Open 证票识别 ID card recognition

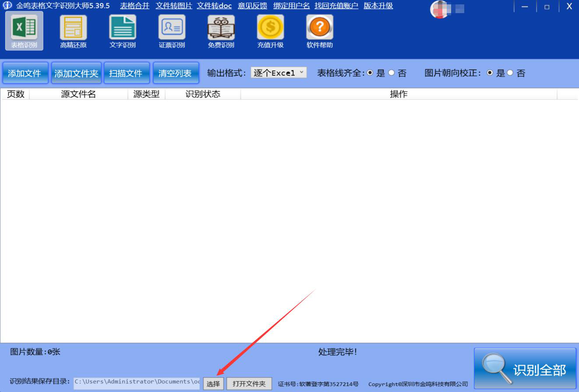pyautogui.click(x=172, y=31)
